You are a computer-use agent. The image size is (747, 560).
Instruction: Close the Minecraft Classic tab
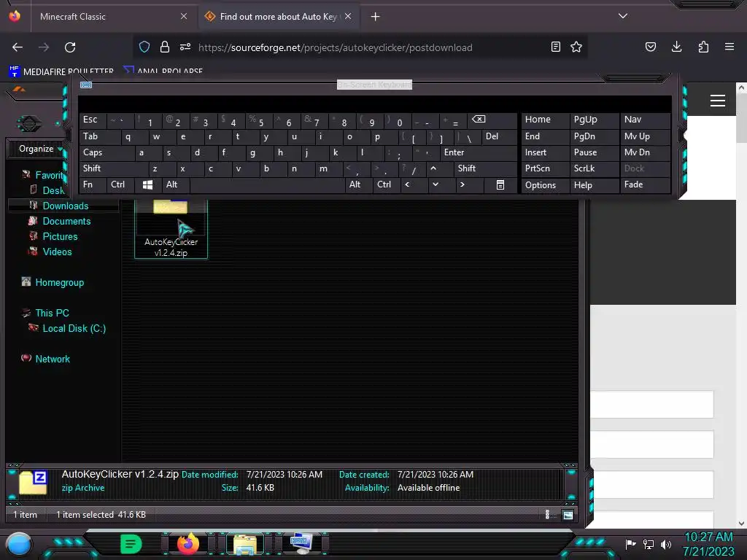pos(184,16)
